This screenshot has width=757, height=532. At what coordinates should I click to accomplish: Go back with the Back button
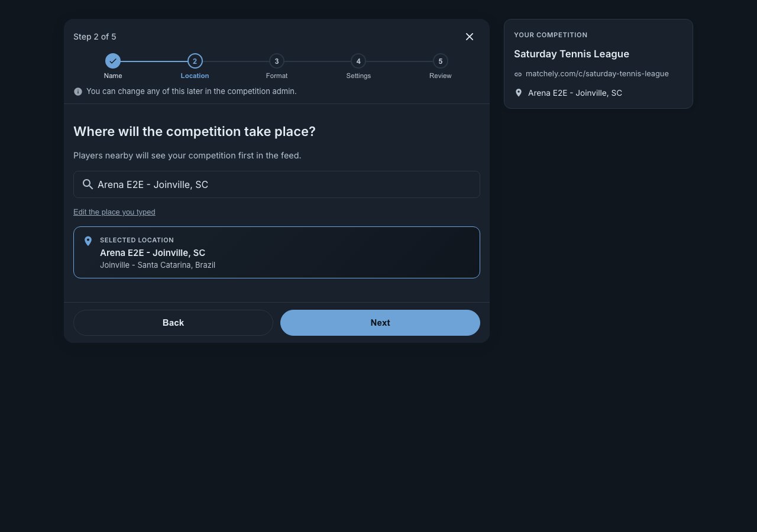(x=173, y=323)
